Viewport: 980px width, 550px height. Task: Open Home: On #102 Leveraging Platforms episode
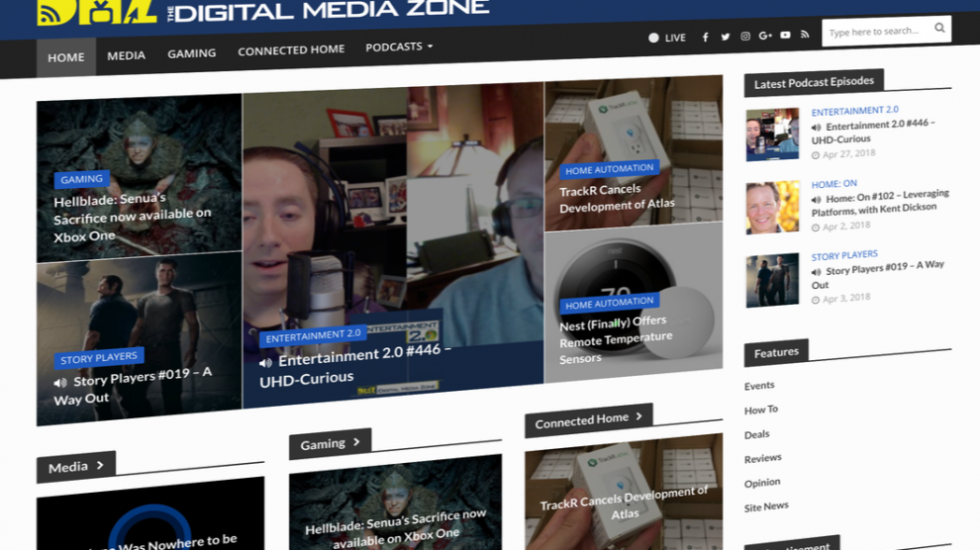point(880,204)
